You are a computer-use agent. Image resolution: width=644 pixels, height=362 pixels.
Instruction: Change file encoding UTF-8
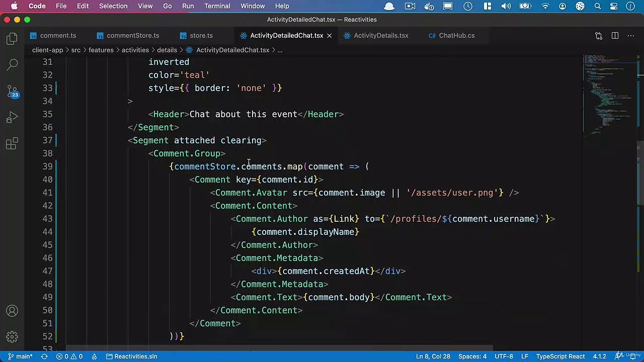tap(504, 356)
